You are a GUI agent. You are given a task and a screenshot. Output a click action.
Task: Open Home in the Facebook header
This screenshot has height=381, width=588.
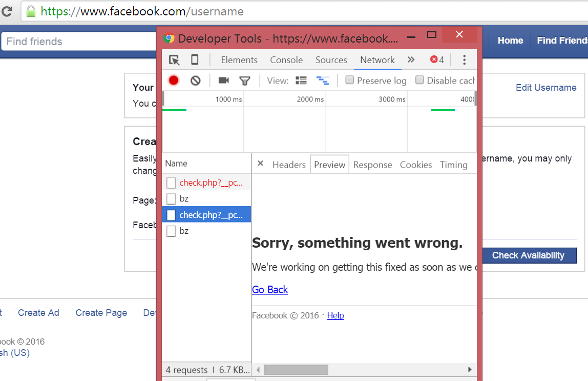(x=510, y=41)
